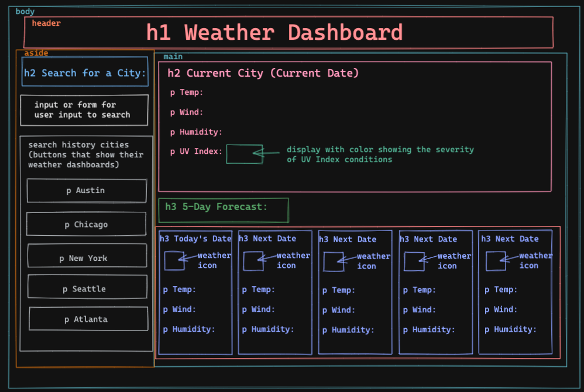Click the weather icon on the middle forecast card

click(332, 261)
